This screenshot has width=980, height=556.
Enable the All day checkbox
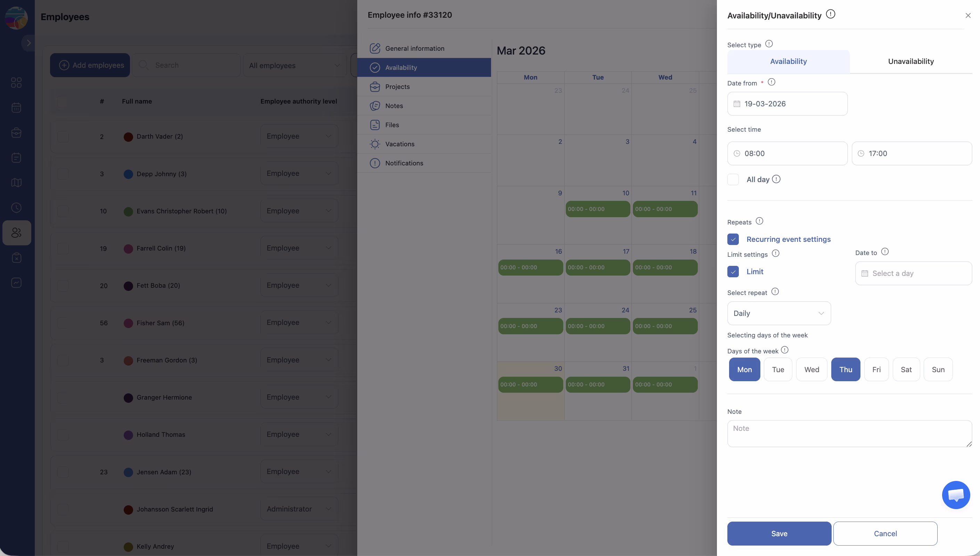(x=733, y=179)
